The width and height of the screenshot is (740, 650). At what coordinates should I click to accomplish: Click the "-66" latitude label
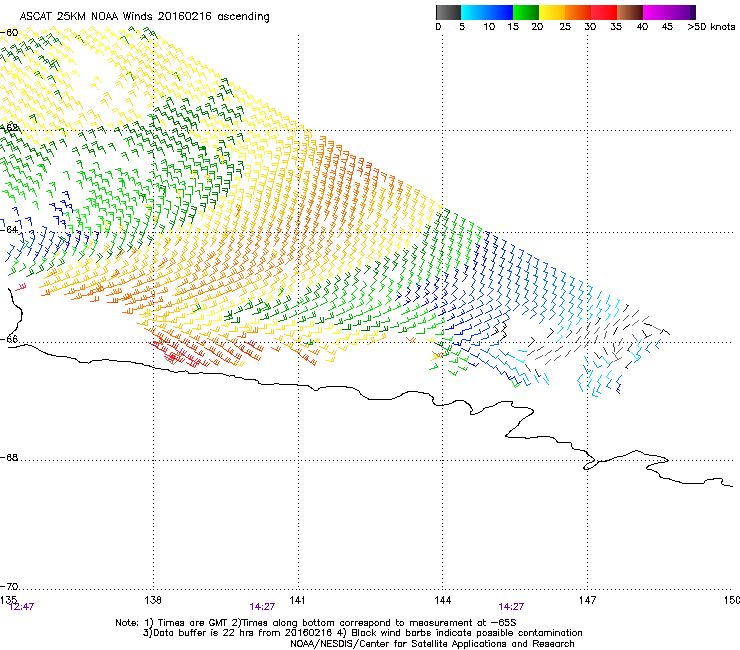pos(9,339)
